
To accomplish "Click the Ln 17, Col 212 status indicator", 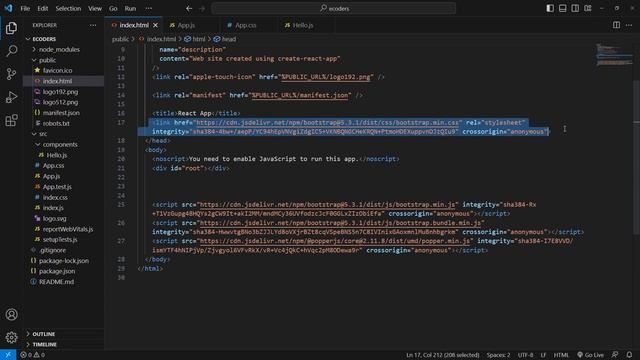I will [x=442, y=355].
